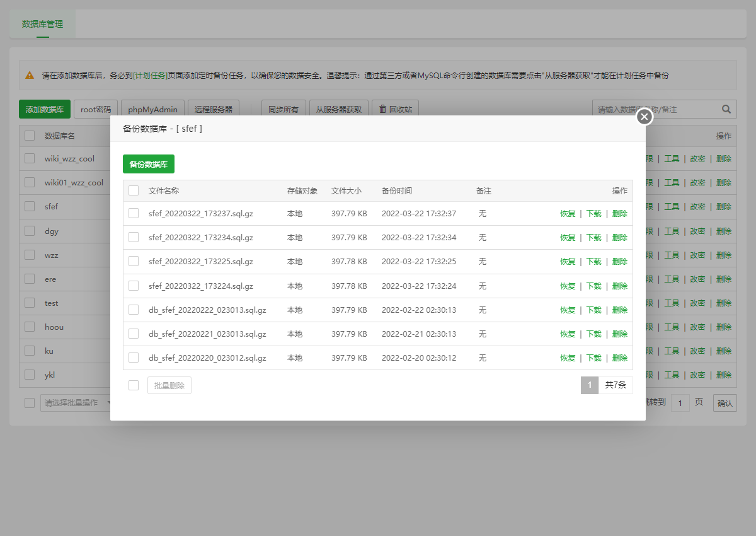Open the 请选择批量操作 dropdown
Screen dimensions: 756x536
[76, 403]
